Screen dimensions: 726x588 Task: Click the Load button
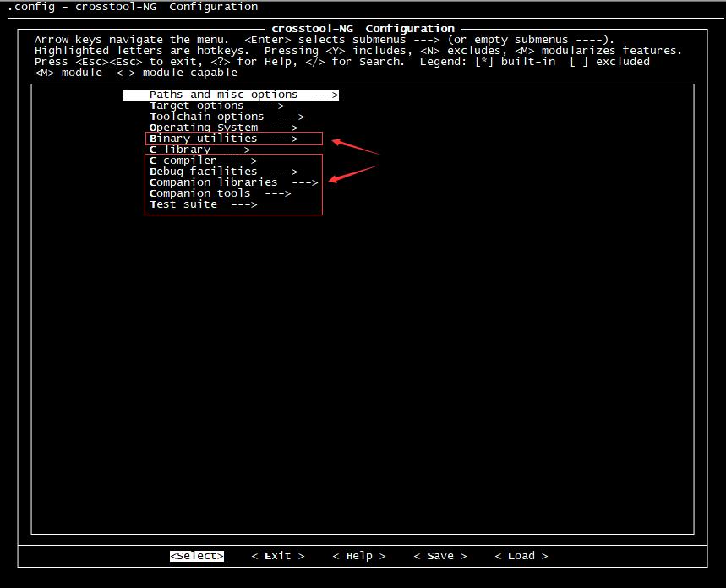point(521,556)
